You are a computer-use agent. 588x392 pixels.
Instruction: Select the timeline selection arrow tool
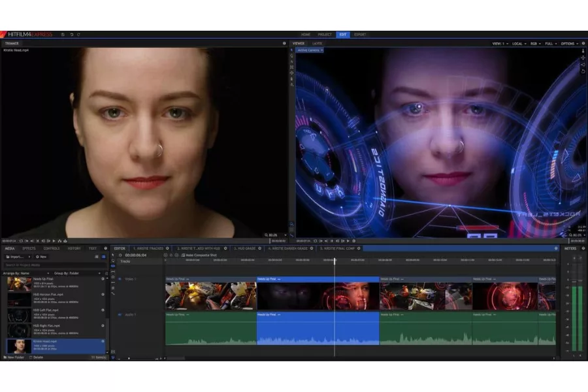coord(113,255)
